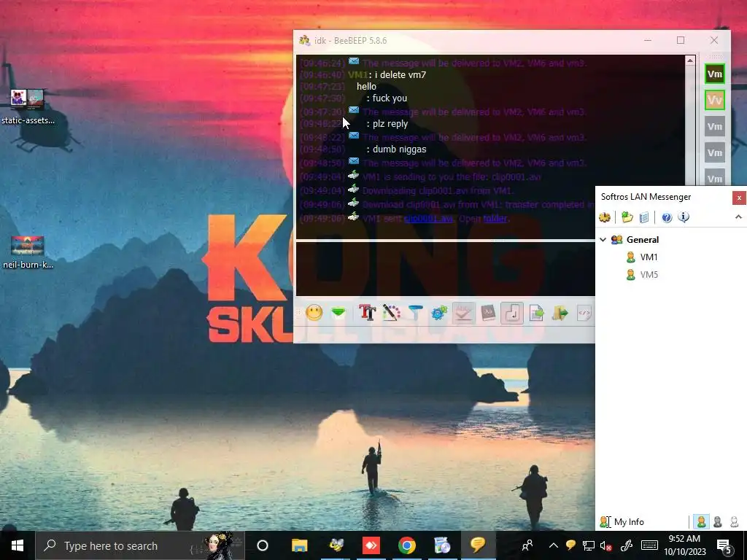Open the font color pencil palette tool
This screenshot has width=747, height=560.
[392, 313]
